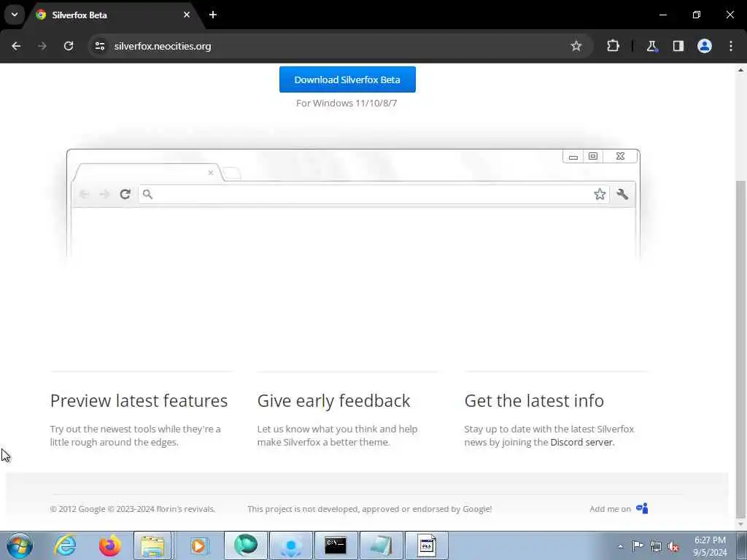Switch to the blue circle app in taskbar
The image size is (747, 560).
pos(290,545)
